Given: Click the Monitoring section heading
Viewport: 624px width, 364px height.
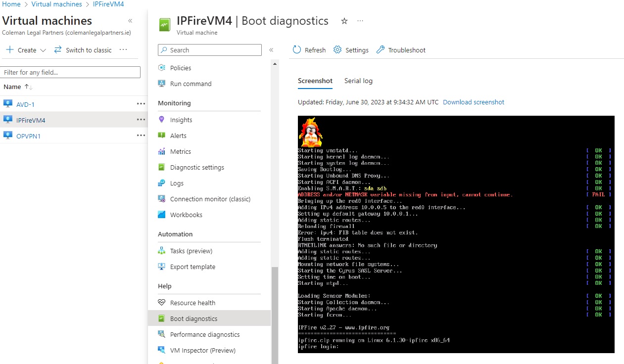Looking at the screenshot, I should (174, 103).
